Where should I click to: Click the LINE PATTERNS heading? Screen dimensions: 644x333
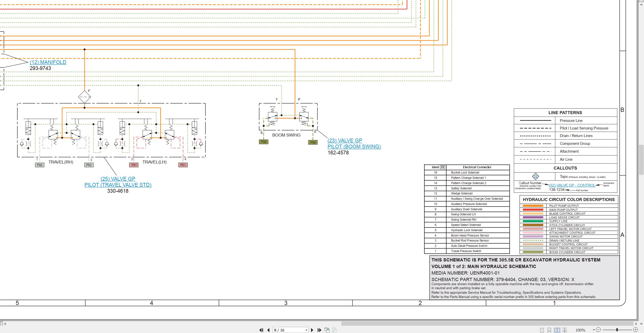[x=565, y=113]
